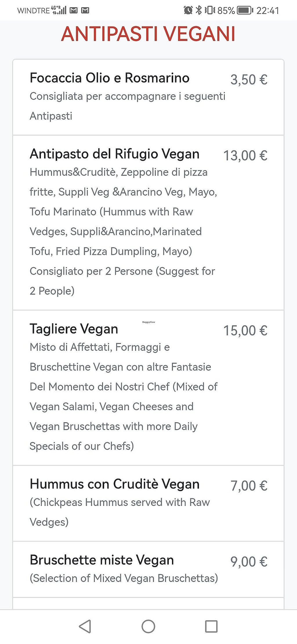This screenshot has height=644, width=297.
Task: Tap the 3,50 € Focaccia price
Action: [249, 80]
